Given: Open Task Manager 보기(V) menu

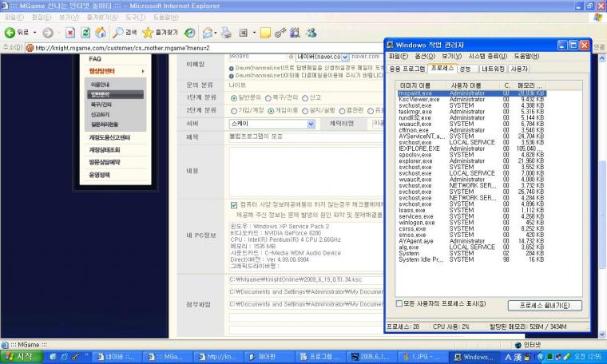Looking at the screenshot, I should 452,57.
